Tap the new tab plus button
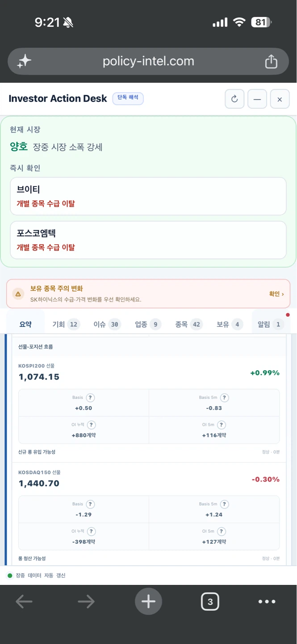Image resolution: width=297 pixels, height=644 pixels. (x=148, y=602)
